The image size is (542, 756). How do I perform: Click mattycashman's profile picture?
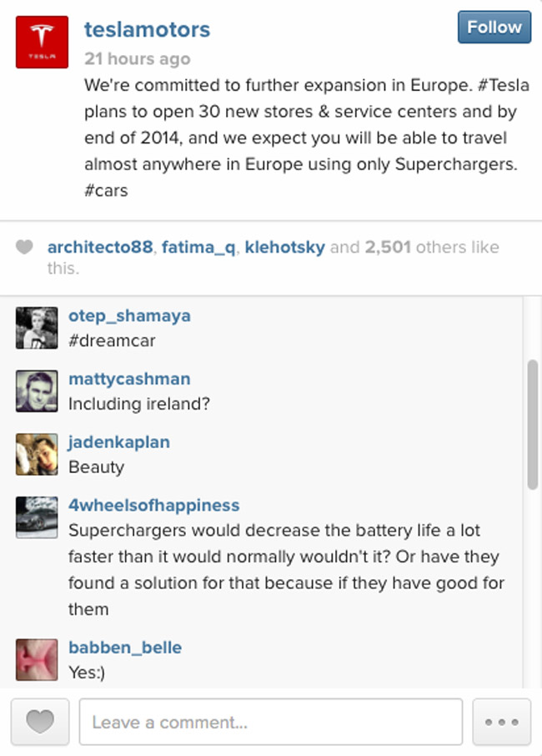coord(36,389)
